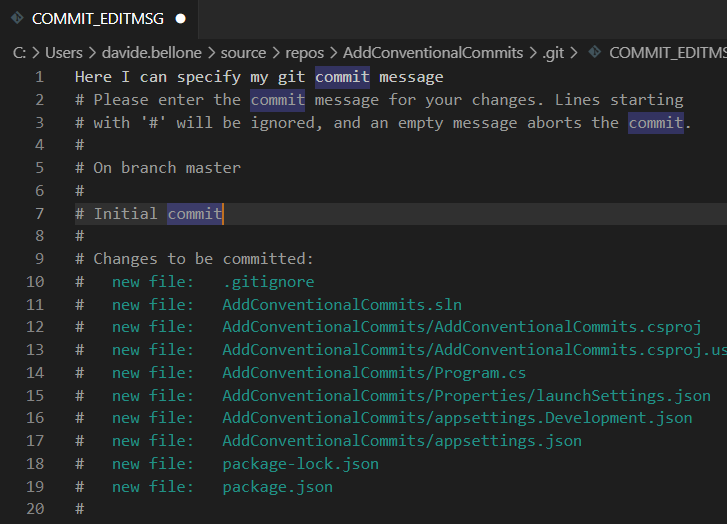Click '# On branch master' line
The image size is (727, 524).
(158, 168)
